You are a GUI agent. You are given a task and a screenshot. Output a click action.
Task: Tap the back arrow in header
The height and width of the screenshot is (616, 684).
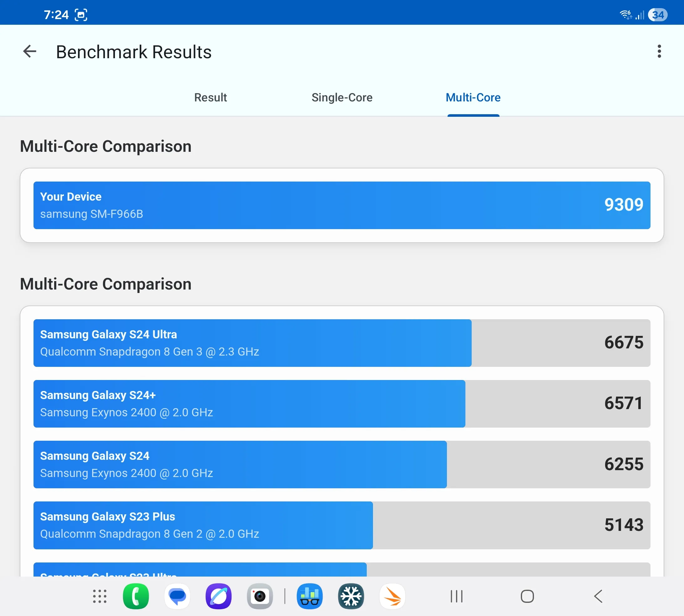coord(30,51)
